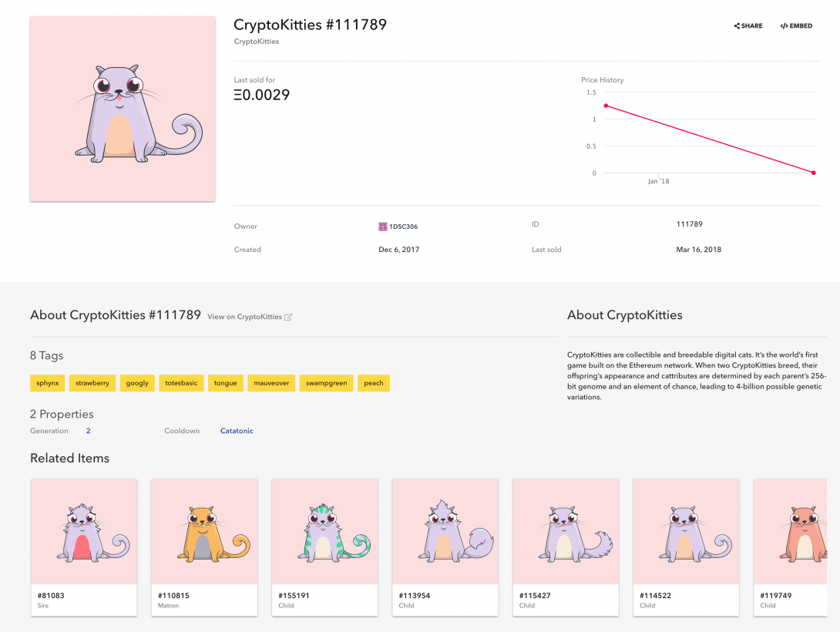Open the View on CryptoKitties link
840x632 pixels.
tap(244, 317)
